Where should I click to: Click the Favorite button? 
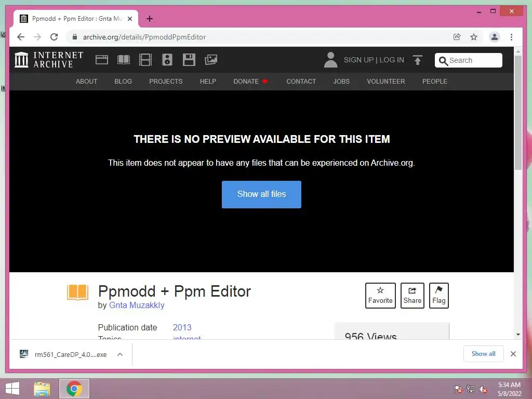380,296
